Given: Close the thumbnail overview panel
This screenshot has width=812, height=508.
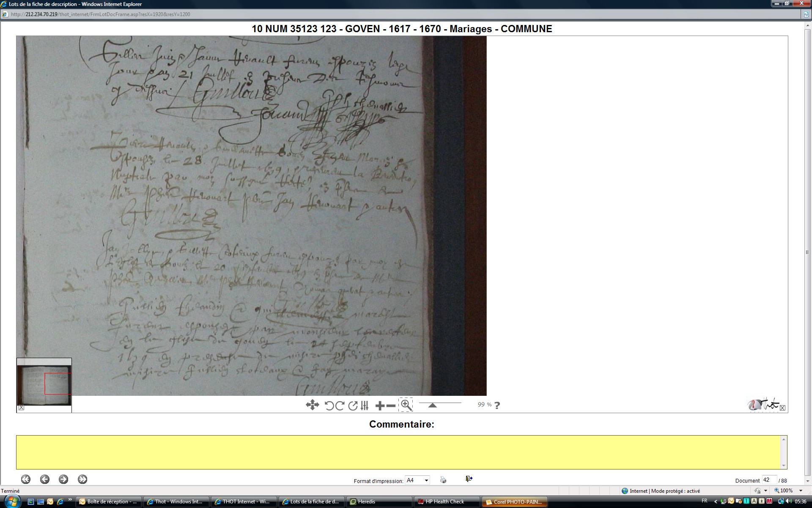Looking at the screenshot, I should (21, 408).
